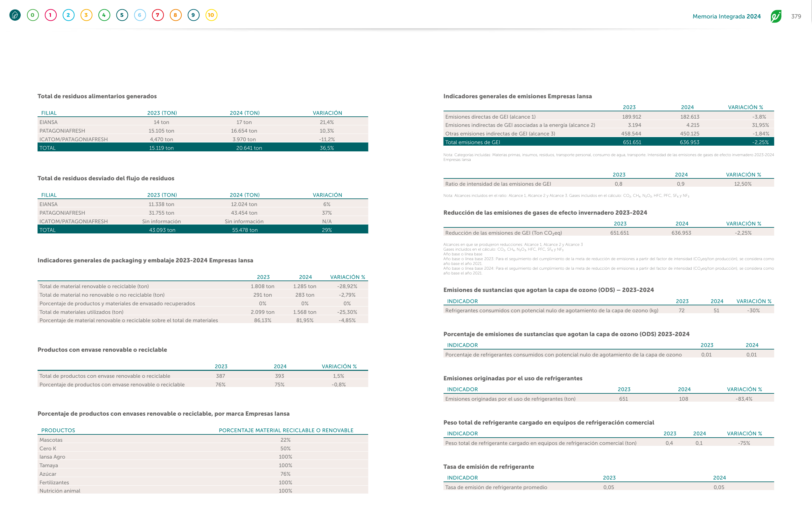Go to chapter 5 circle

click(122, 15)
